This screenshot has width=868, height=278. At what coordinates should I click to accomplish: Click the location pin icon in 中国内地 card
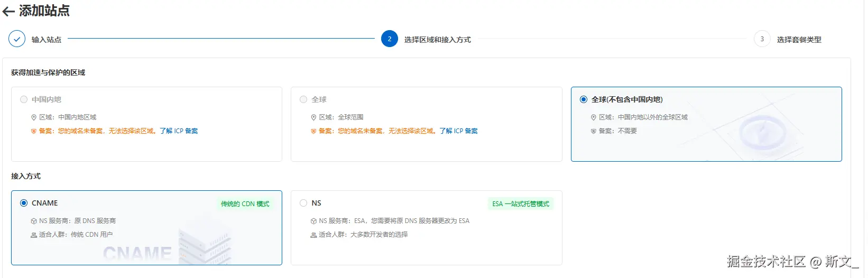coord(34,117)
